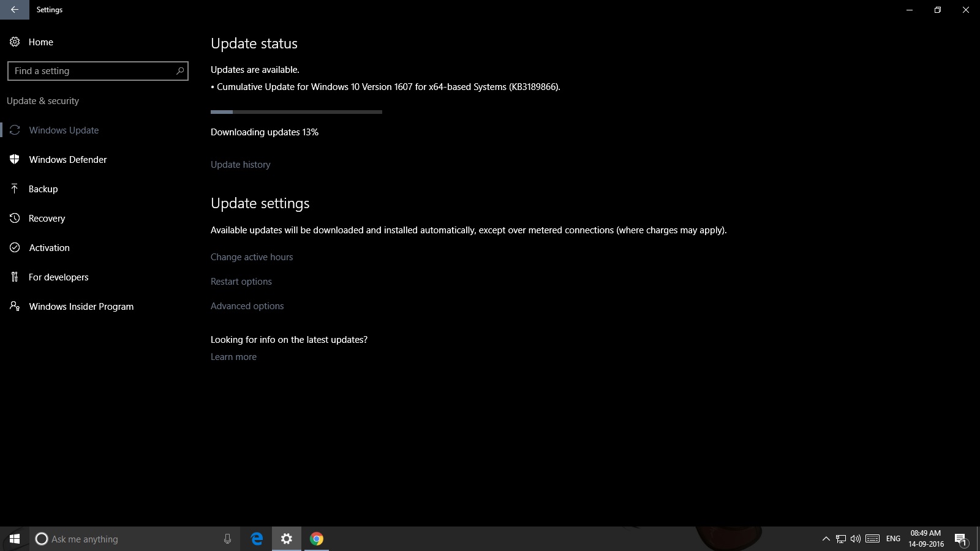Select the Windows Update sync icon
The width and height of the screenshot is (980, 551).
15,130
